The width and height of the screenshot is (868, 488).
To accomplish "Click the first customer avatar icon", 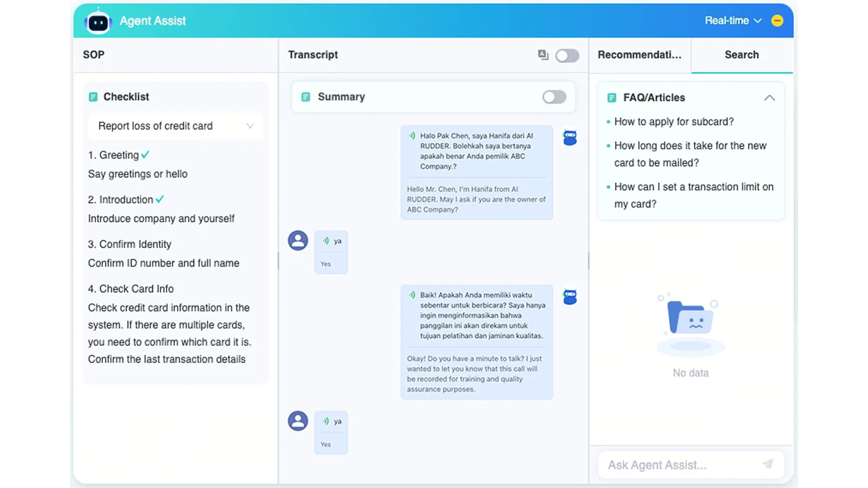I will [x=298, y=240].
